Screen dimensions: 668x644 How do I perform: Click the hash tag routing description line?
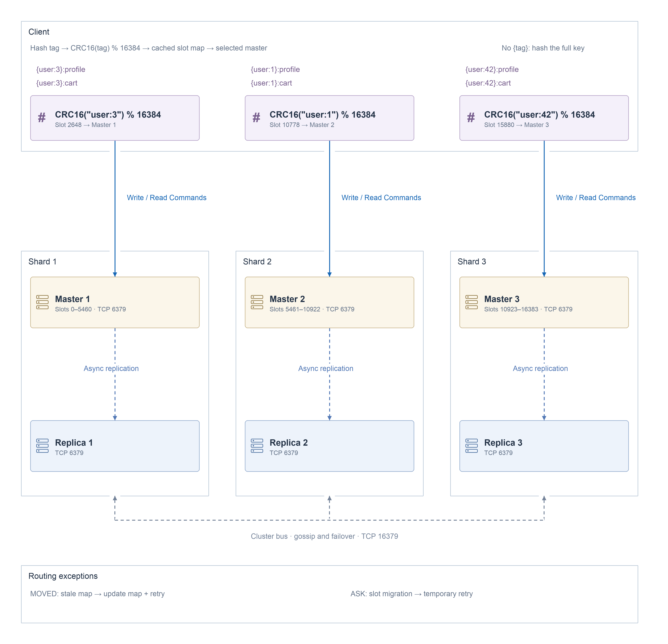tap(149, 48)
